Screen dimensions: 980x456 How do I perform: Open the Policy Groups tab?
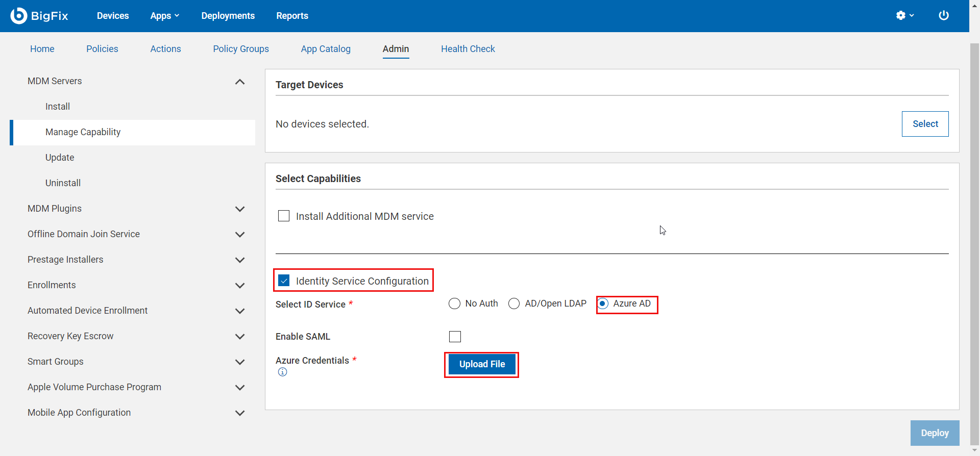[x=241, y=49]
